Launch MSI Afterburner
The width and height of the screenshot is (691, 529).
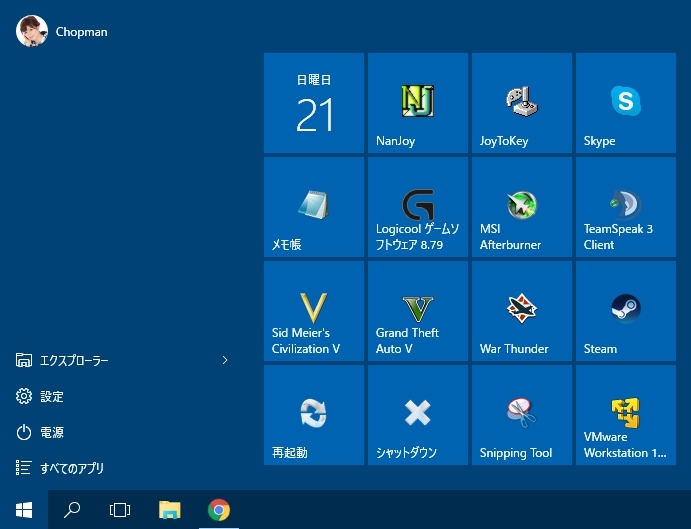click(x=521, y=207)
